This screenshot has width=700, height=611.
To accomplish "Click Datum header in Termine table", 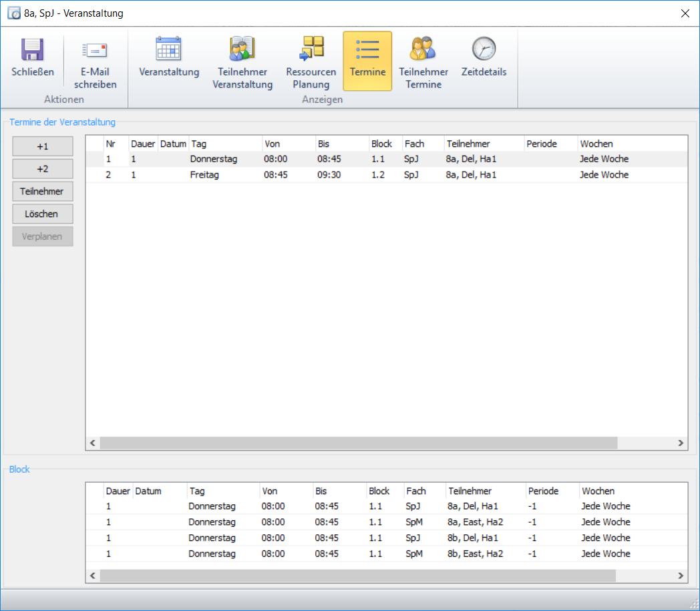I will pos(173,144).
